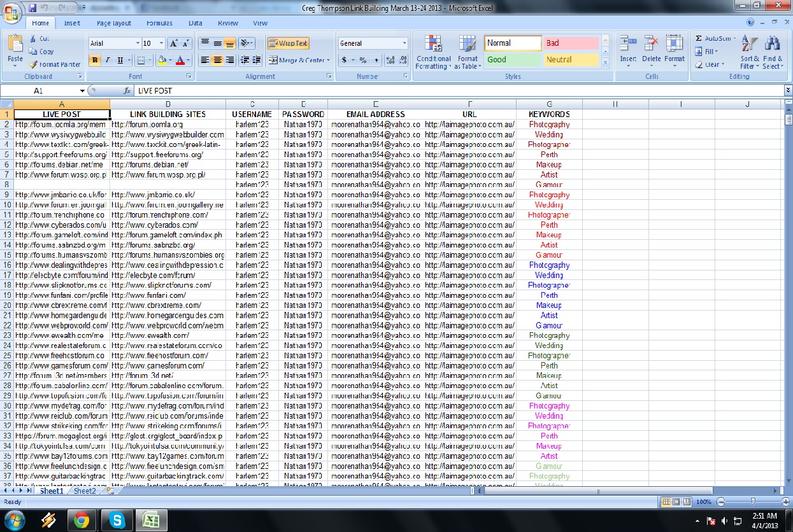Switch to the Insert ribbon tab
Image resolution: width=793 pixels, height=532 pixels.
point(72,23)
